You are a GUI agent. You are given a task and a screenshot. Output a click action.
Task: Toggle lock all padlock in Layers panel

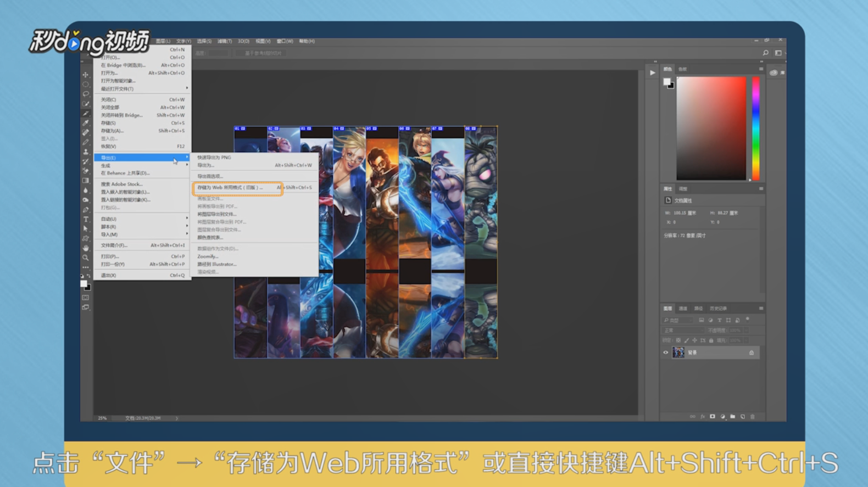[x=711, y=340]
